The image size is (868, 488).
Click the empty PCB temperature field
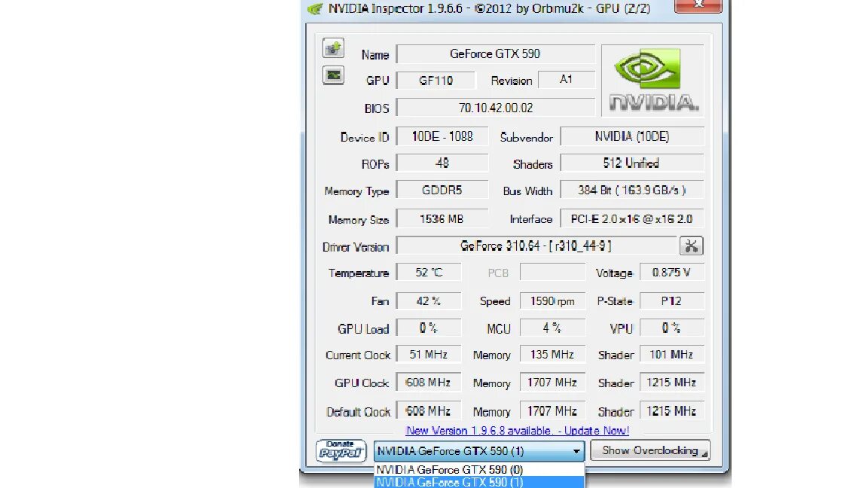click(553, 272)
